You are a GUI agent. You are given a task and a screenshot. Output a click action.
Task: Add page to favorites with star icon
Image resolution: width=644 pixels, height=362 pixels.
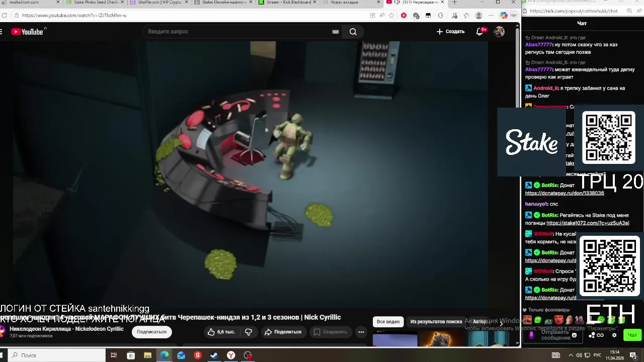pyautogui.click(x=391, y=16)
